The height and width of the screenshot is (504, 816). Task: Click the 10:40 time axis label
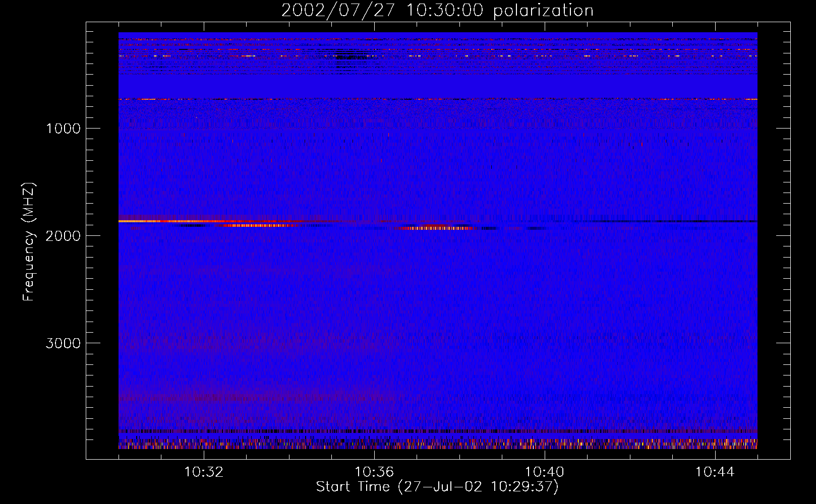click(545, 472)
